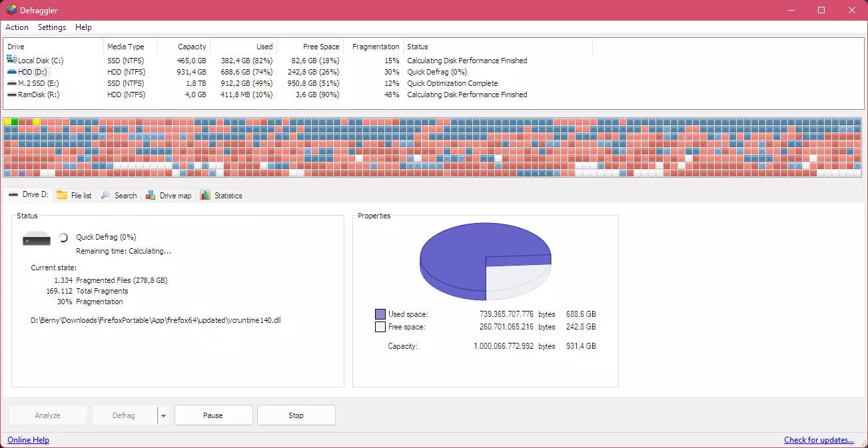Click the 'Total Fragments' label
Screen dimensions: 868x448
[102, 291]
